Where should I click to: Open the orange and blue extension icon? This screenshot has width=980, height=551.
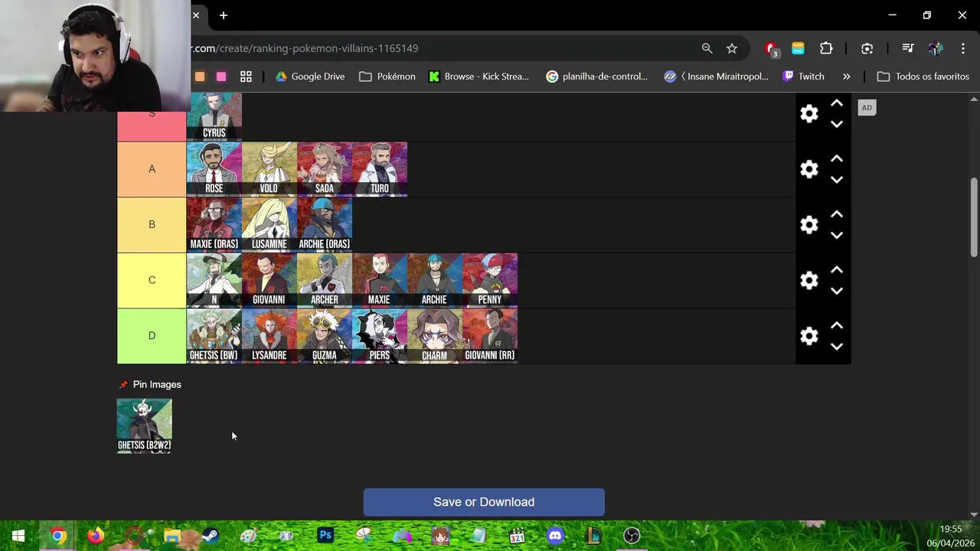pos(798,48)
